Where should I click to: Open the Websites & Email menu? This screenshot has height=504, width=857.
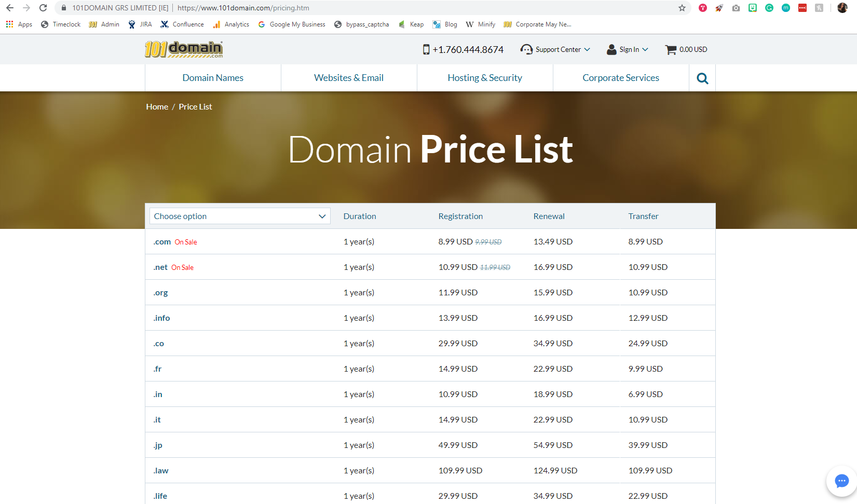click(x=349, y=78)
